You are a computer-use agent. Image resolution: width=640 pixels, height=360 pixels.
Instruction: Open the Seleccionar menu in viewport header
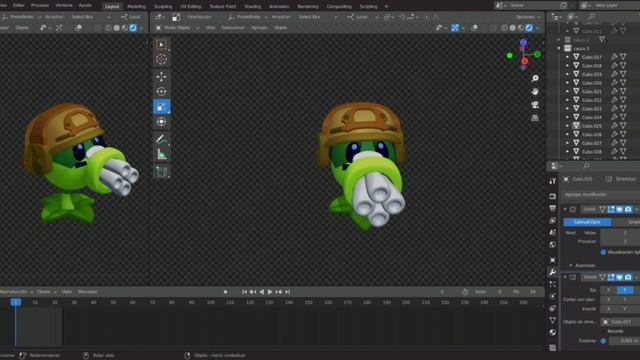[x=233, y=28]
